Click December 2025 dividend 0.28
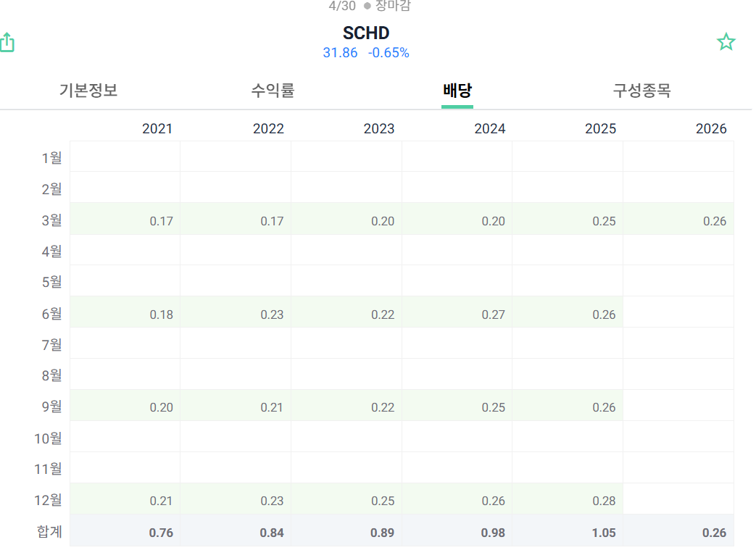Image resolution: width=756 pixels, height=558 pixels. pos(604,501)
